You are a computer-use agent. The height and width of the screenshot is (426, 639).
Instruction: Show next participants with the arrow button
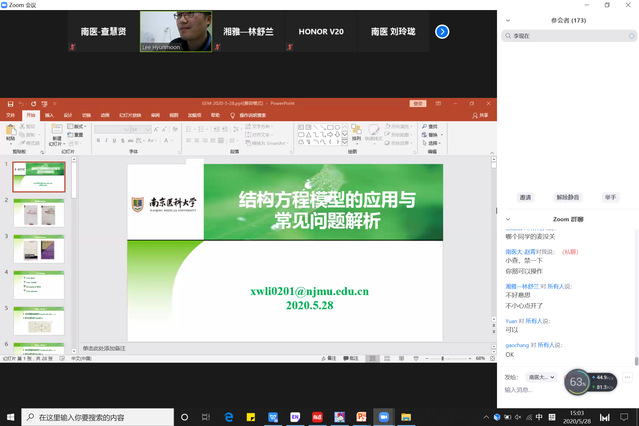tap(442, 32)
